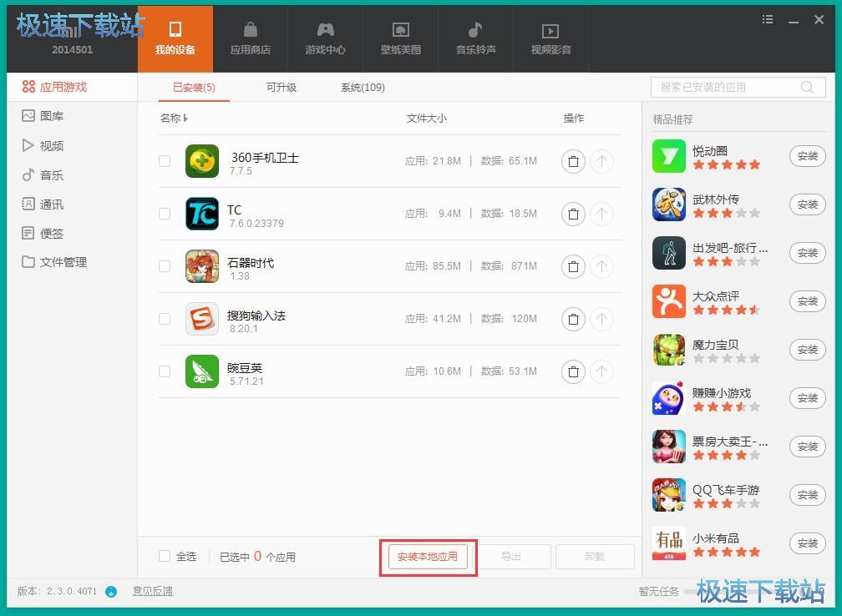This screenshot has height=616, width=842.
Task: Click the blue update icon next to the version number
Action: [x=111, y=591]
